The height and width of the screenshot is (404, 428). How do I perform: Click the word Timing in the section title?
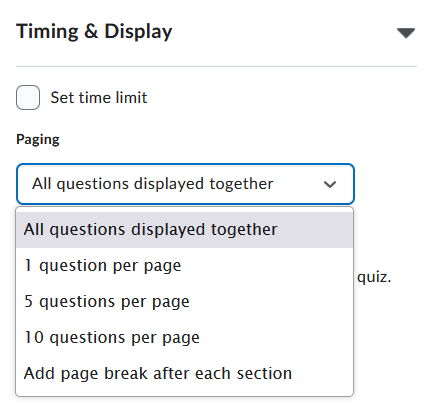[x=47, y=32]
